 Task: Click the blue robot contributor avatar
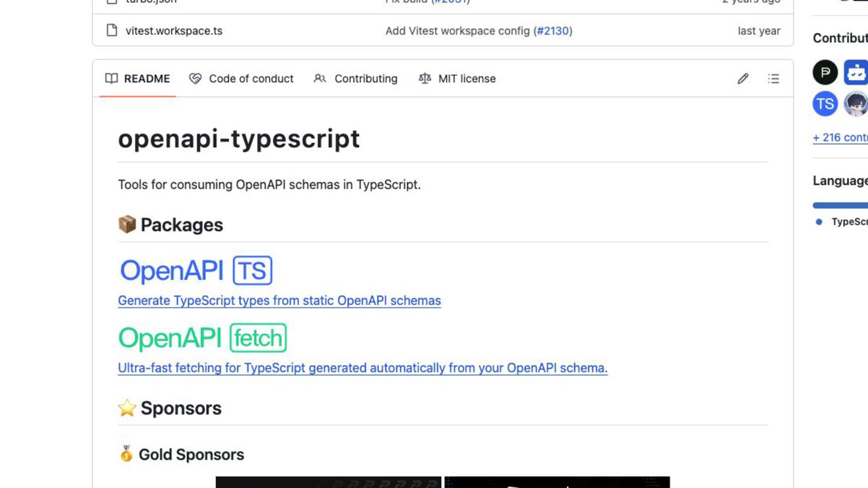[856, 72]
